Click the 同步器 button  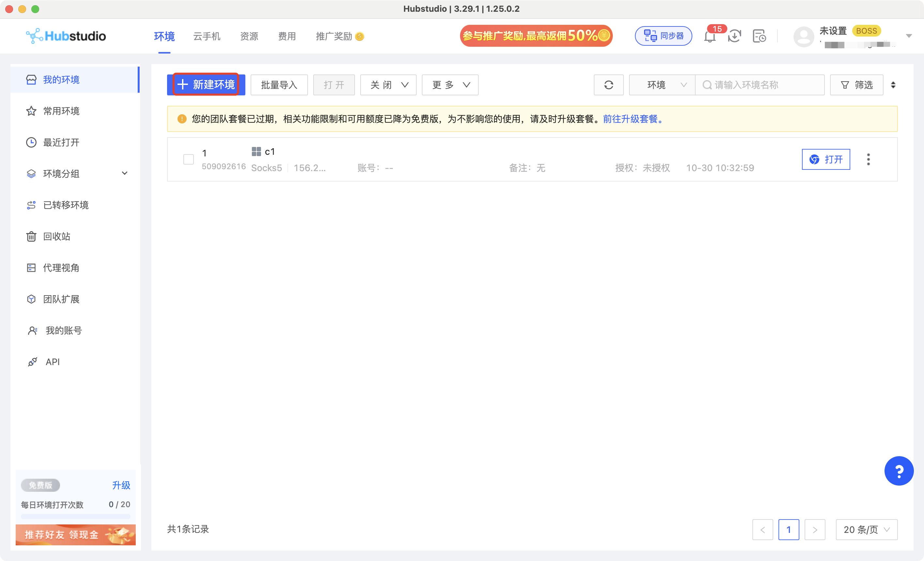coord(663,36)
